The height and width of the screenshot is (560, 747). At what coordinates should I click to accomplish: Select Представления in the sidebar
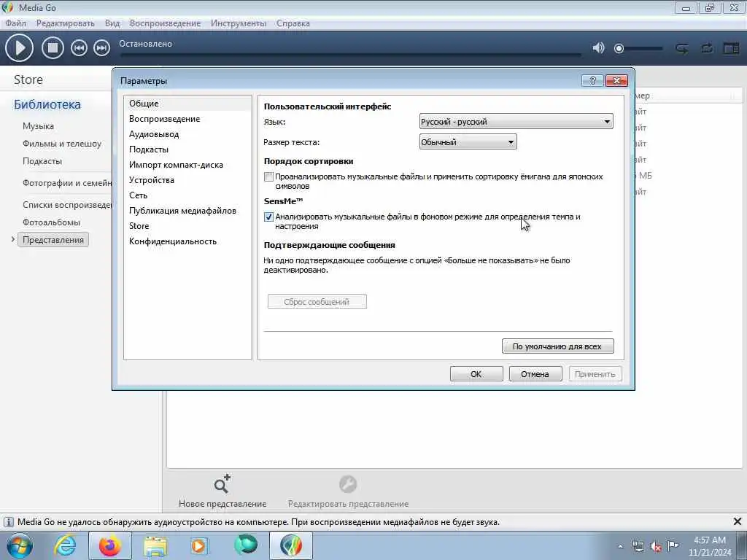(x=53, y=239)
